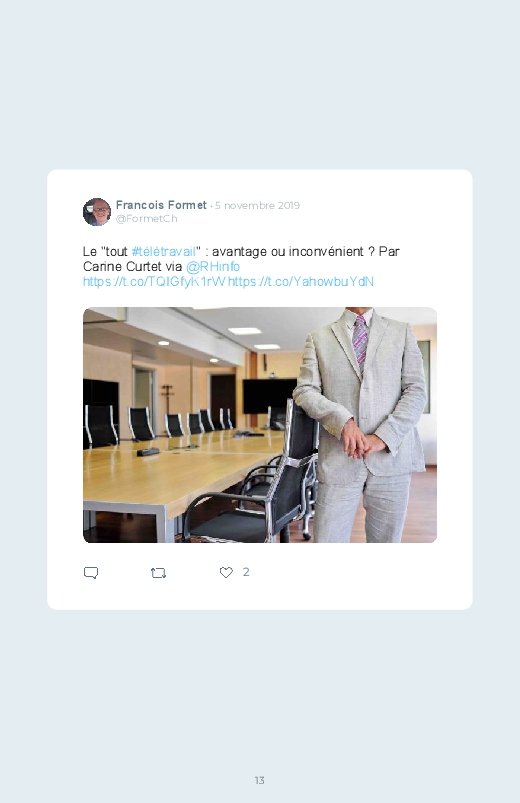Click the wall-mounted TV screen in photo
This screenshot has height=803, width=520.
[x=269, y=396]
